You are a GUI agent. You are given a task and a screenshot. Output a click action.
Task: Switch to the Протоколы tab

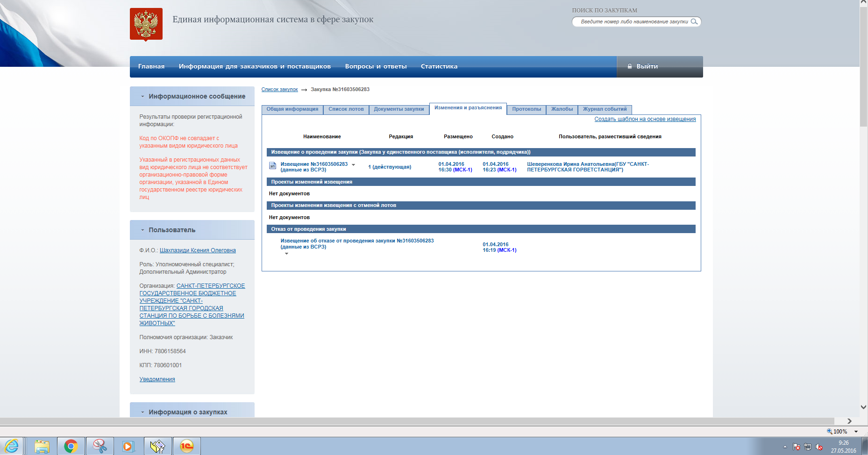(x=526, y=109)
